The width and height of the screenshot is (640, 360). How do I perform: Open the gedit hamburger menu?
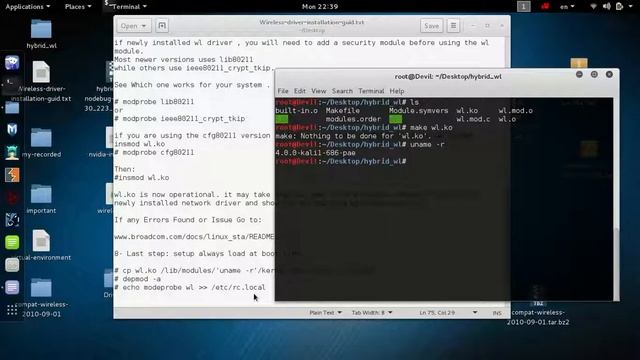(x=453, y=26)
